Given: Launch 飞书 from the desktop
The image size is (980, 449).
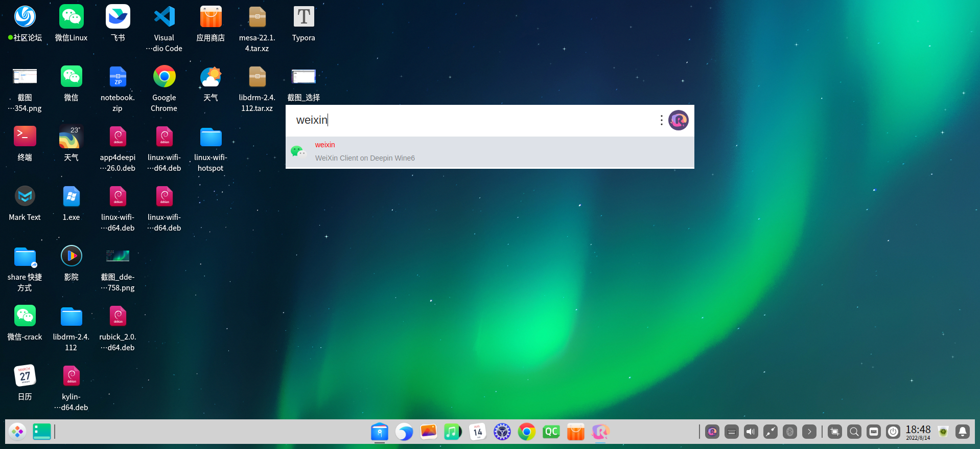Looking at the screenshot, I should click(x=118, y=24).
